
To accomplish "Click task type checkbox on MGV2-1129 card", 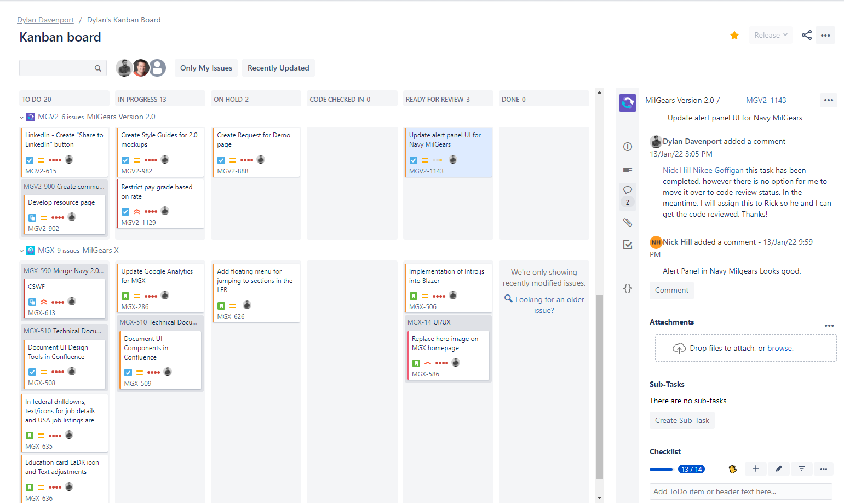I will coord(125,212).
